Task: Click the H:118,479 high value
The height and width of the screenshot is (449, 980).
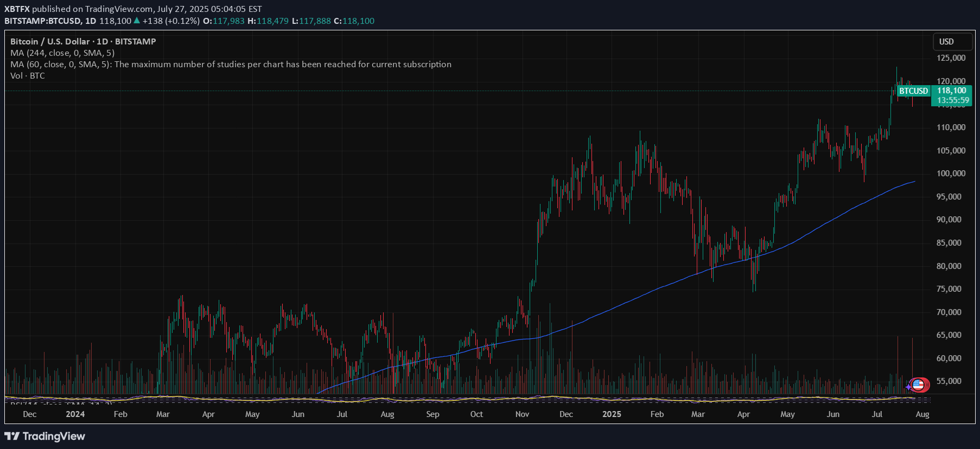Action: click(x=268, y=21)
